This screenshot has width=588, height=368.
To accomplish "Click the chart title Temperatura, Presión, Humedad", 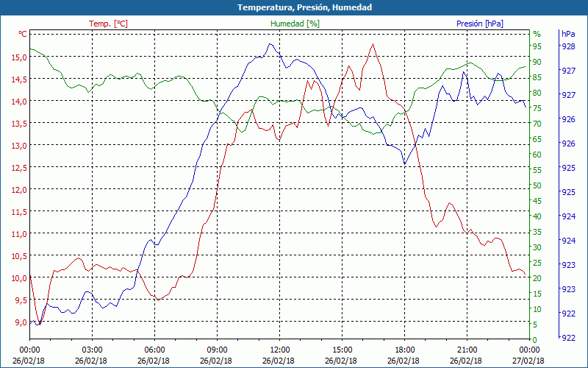I will (304, 7).
